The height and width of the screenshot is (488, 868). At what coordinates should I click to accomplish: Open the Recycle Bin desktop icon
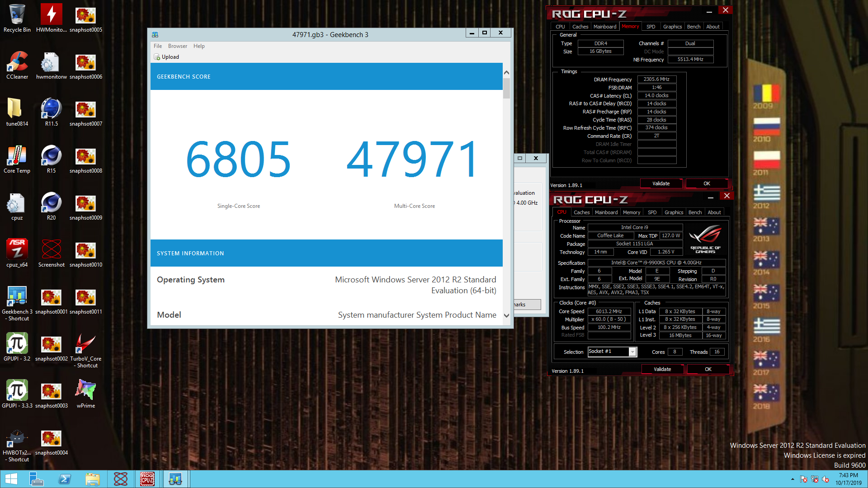point(17,18)
